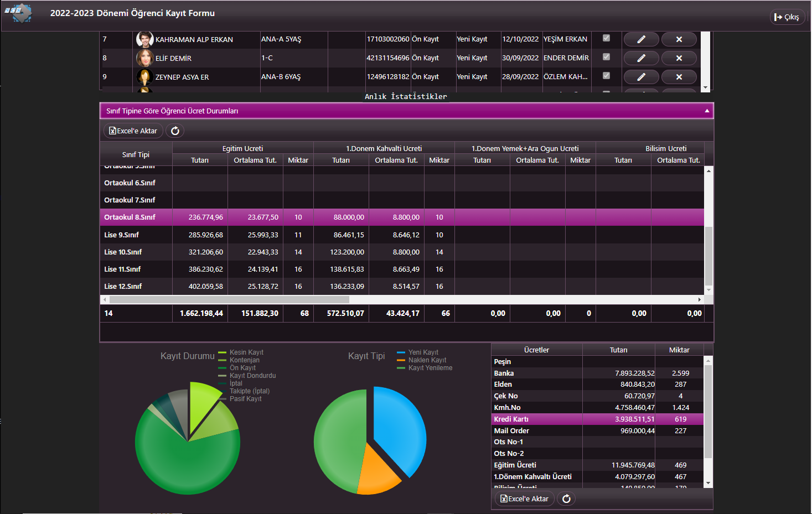This screenshot has height=514, width=812.
Task: Click down arrow of student list scrollbar
Action: [705, 87]
